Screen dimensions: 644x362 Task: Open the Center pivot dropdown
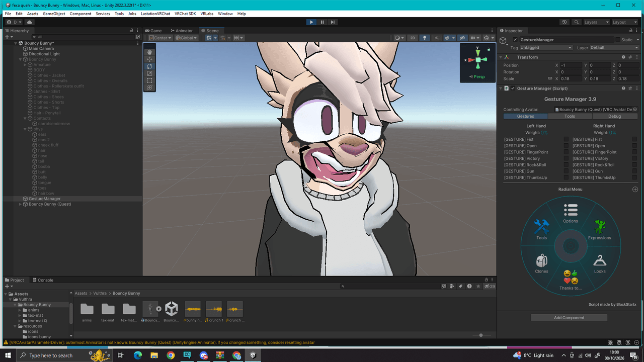[x=160, y=38]
